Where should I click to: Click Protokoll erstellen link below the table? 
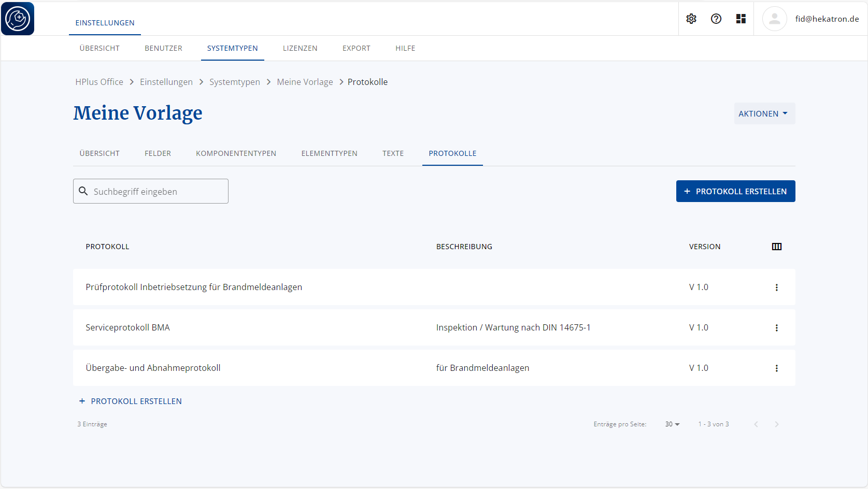pos(130,401)
